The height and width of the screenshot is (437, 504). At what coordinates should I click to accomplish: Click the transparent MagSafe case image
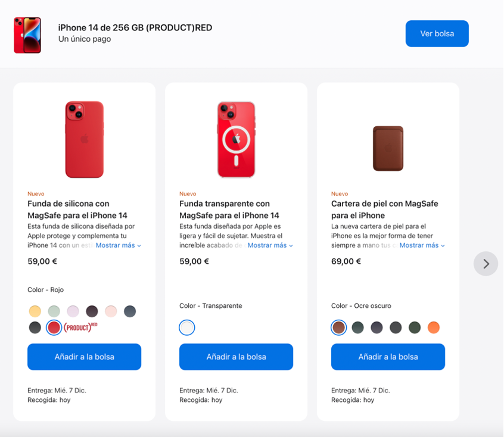[x=236, y=139]
